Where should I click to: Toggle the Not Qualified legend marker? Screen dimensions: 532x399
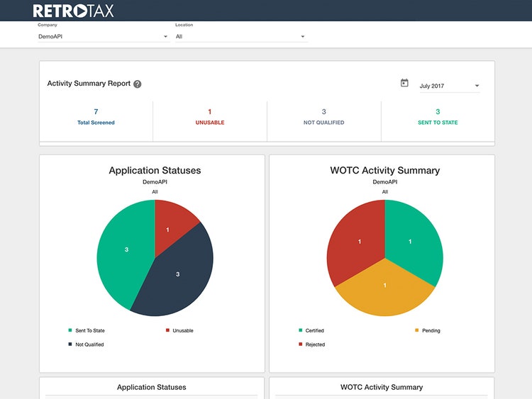tap(70, 344)
